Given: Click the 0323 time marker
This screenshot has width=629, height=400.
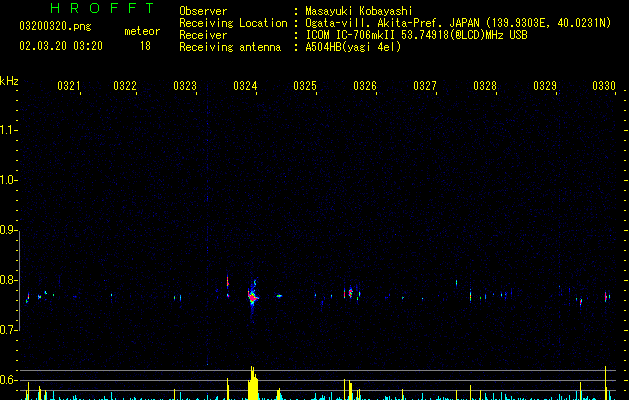Looking at the screenshot, I should pyautogui.click(x=185, y=86).
